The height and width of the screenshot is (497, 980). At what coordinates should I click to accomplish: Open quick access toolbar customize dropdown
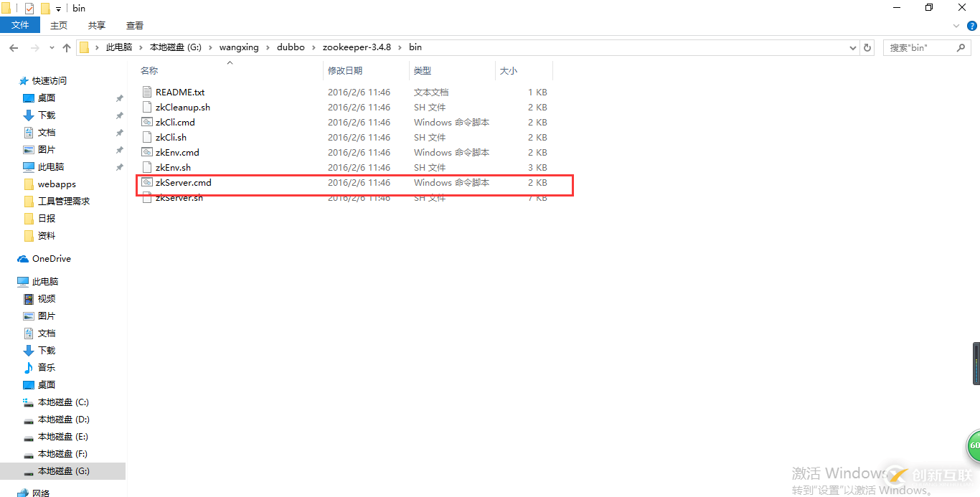(x=58, y=9)
